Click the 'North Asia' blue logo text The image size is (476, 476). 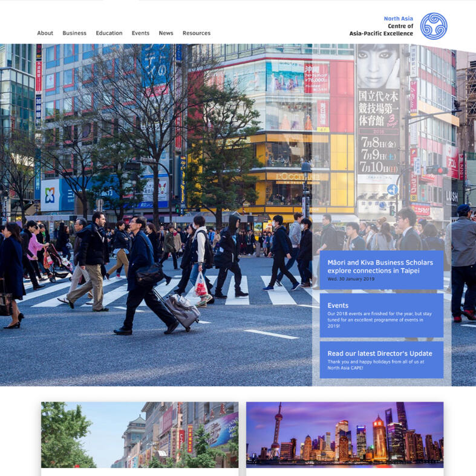tap(399, 19)
